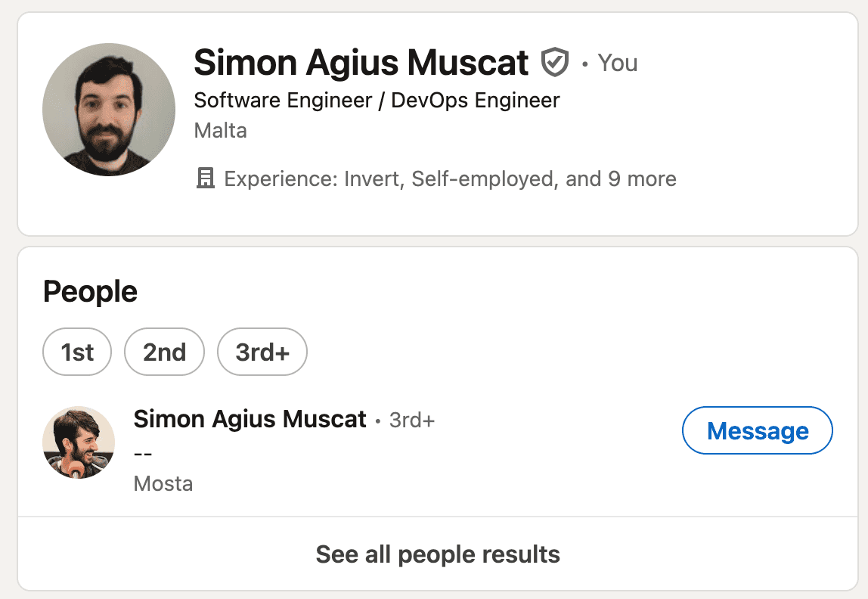This screenshot has height=599, width=868.
Task: Click the double-dash headline under the result name
Action: pos(143,452)
